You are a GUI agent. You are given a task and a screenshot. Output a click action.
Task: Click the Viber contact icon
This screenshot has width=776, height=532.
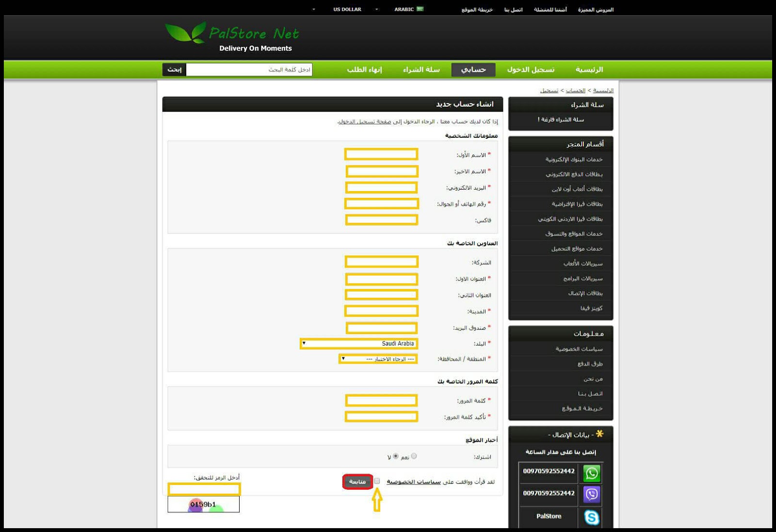click(x=592, y=494)
